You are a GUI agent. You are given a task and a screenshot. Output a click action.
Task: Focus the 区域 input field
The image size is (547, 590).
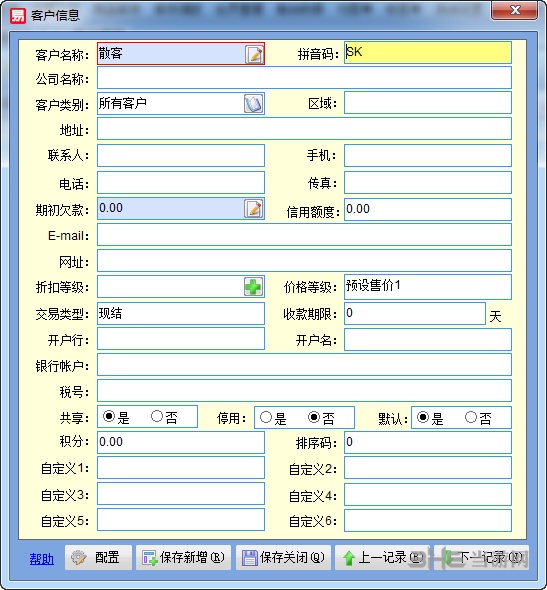click(x=428, y=102)
